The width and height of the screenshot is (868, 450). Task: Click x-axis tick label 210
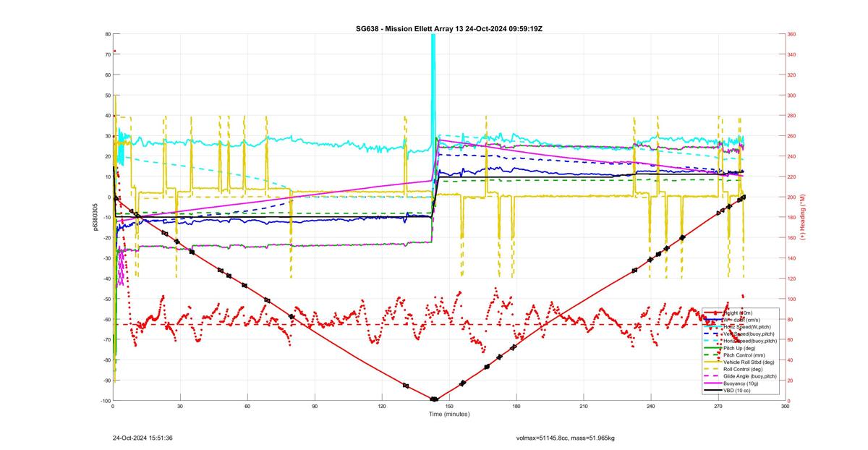click(x=584, y=407)
